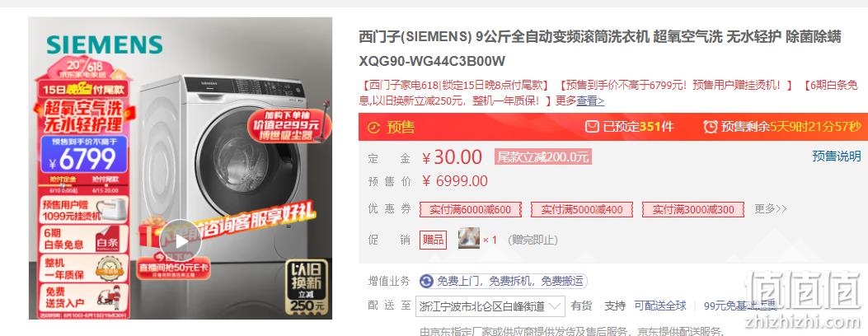Open 查看> link for more promotions
The height and width of the screenshot is (336, 868).
(591, 101)
